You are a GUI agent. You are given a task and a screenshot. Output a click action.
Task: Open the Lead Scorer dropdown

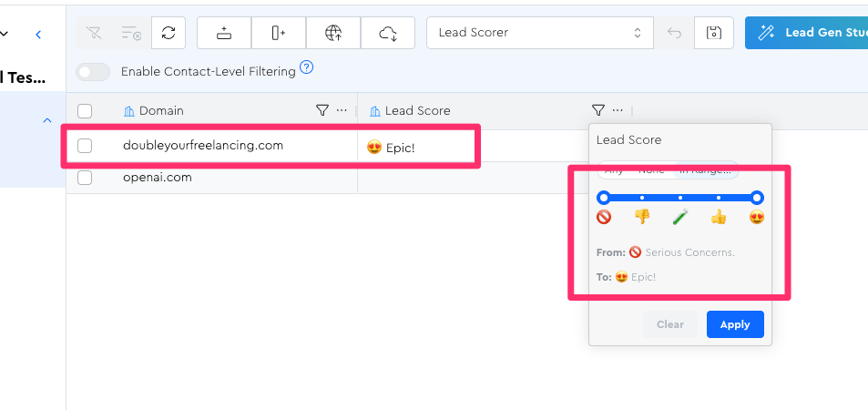pyautogui.click(x=541, y=33)
